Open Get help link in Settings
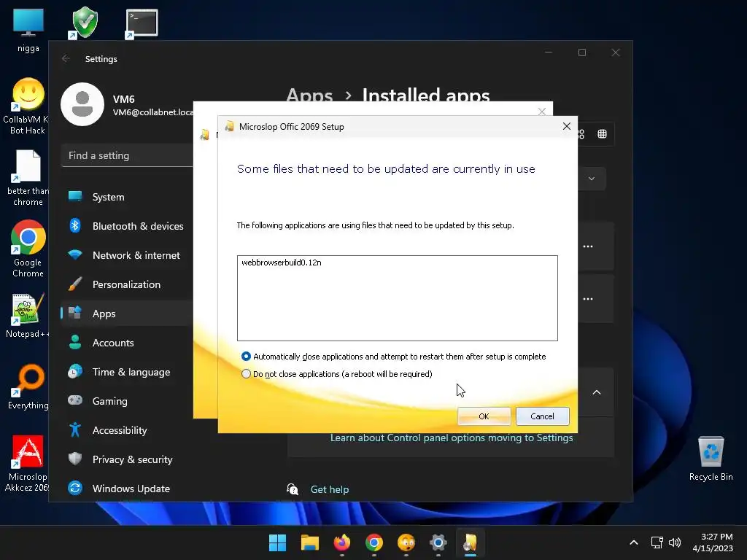Viewport: 747px width, 560px height. coord(330,489)
